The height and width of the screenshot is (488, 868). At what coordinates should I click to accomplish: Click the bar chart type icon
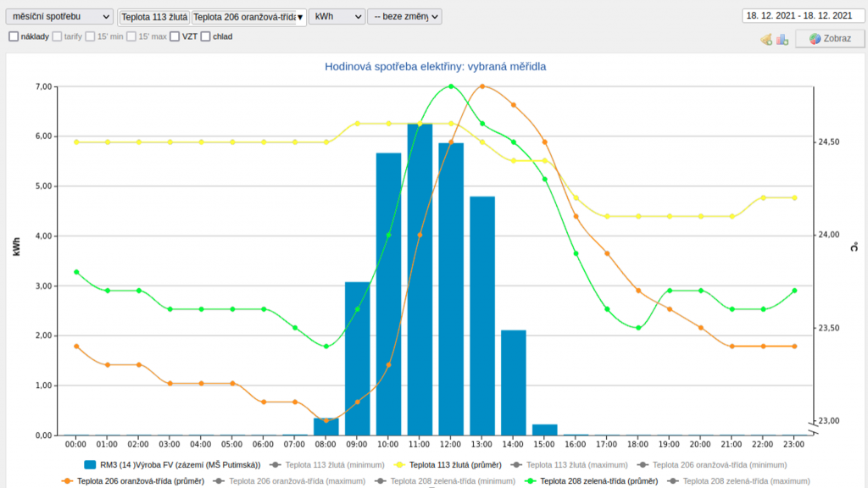(782, 39)
